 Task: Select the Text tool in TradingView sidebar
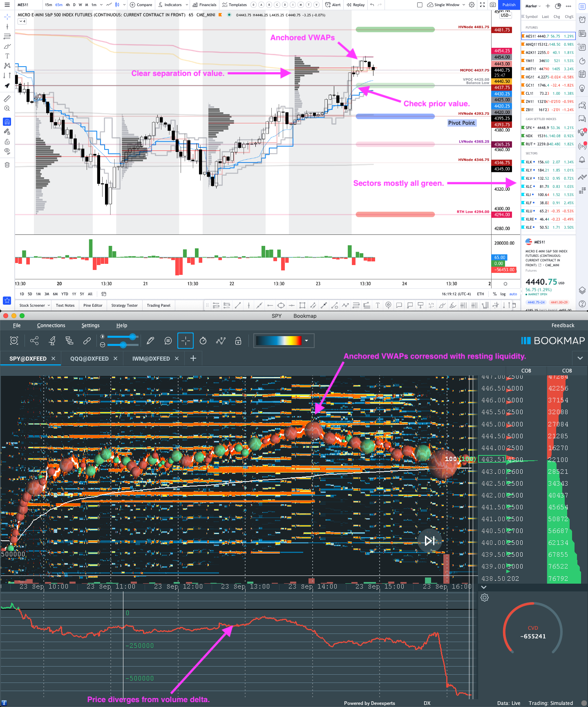[7, 56]
